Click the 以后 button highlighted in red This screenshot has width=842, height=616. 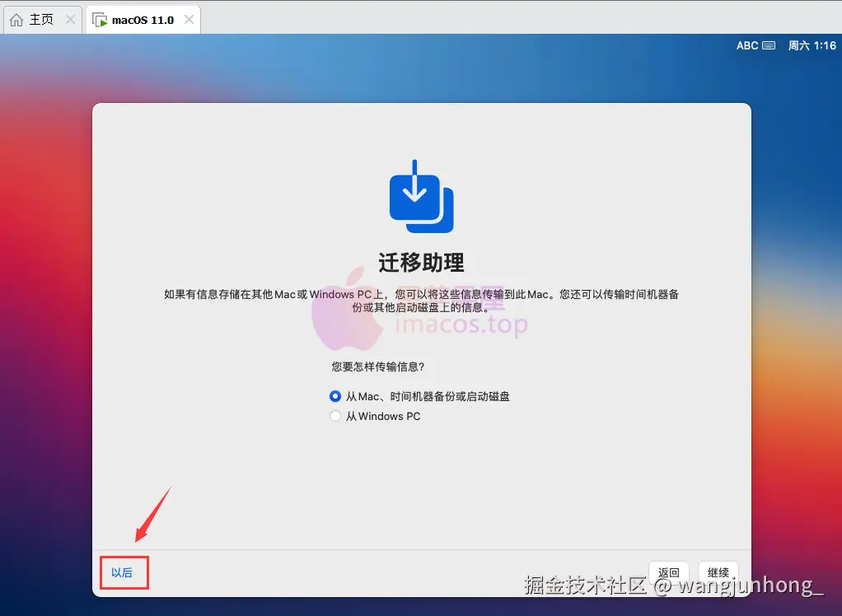(x=124, y=574)
